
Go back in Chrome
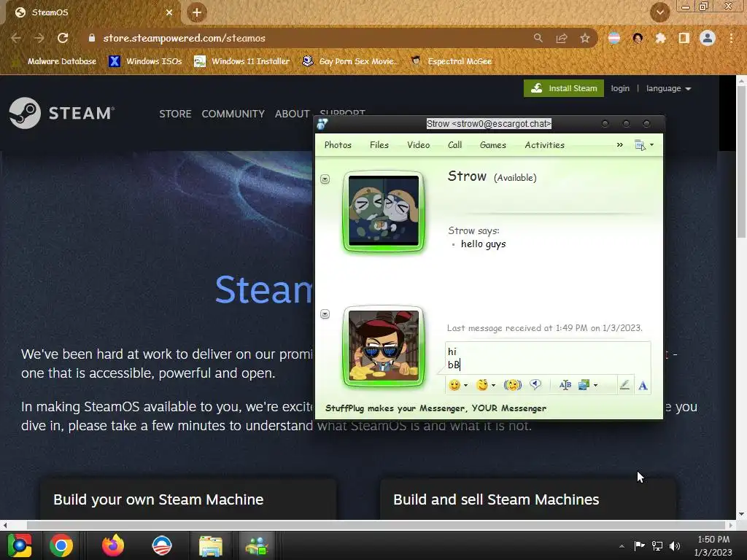(x=16, y=38)
